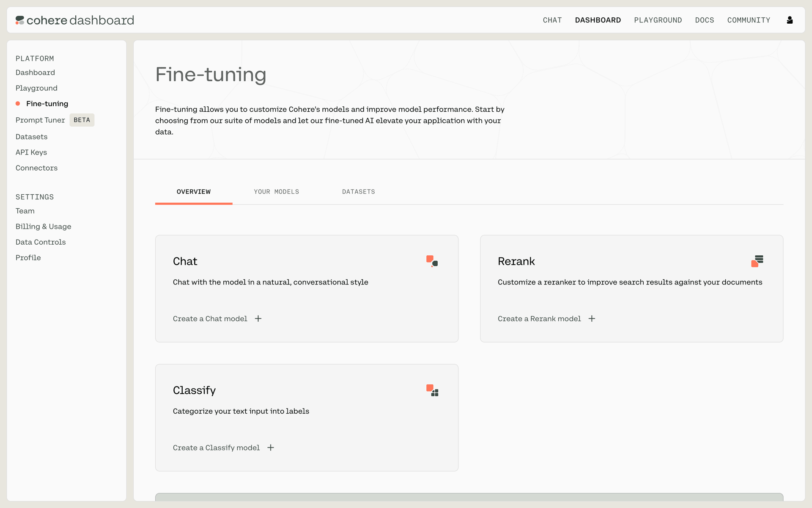This screenshot has width=812, height=508.
Task: Select DASHBOARD in the top navigation
Action: (598, 20)
